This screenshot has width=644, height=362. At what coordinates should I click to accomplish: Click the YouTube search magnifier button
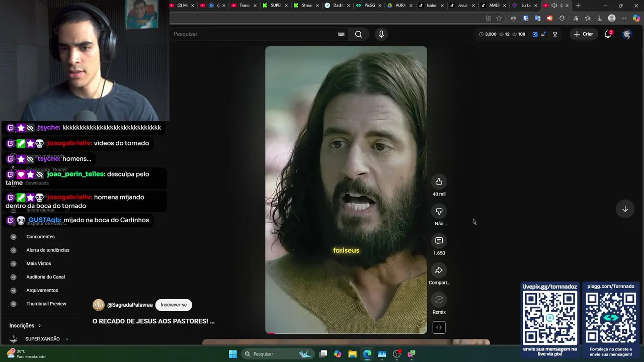coord(358,34)
